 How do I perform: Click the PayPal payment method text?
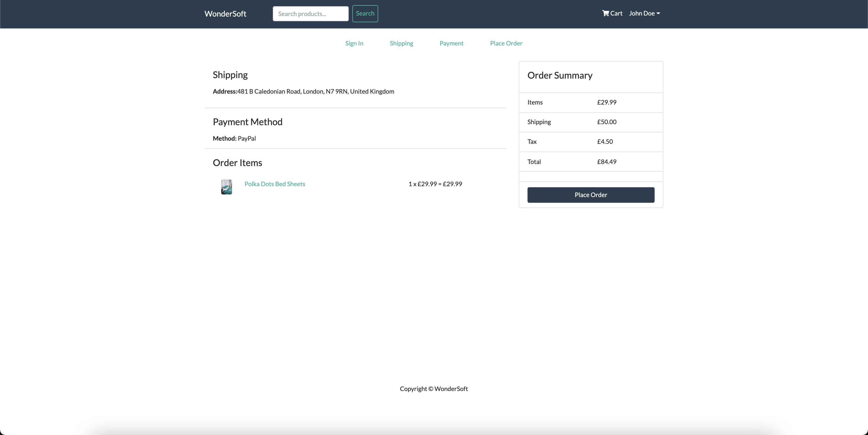[x=247, y=139]
